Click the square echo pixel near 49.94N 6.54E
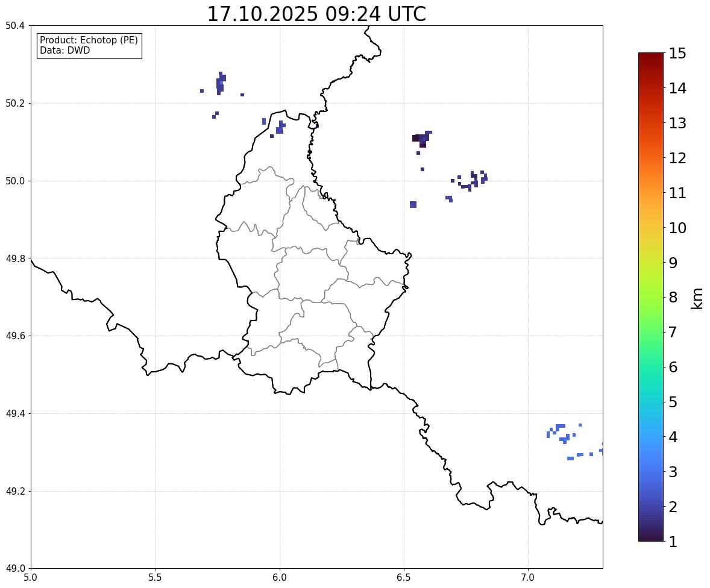Viewport: 710px width, 588px height. coord(413,205)
